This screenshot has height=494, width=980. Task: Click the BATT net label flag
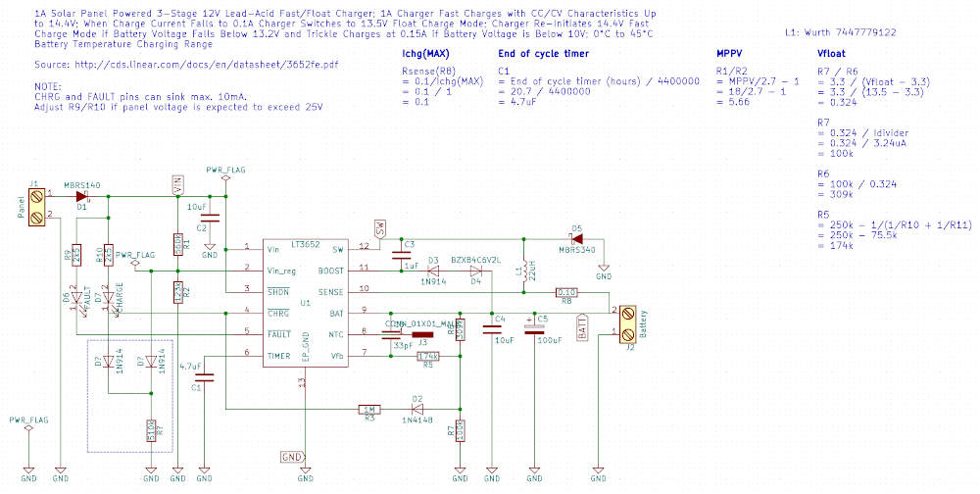tap(582, 327)
